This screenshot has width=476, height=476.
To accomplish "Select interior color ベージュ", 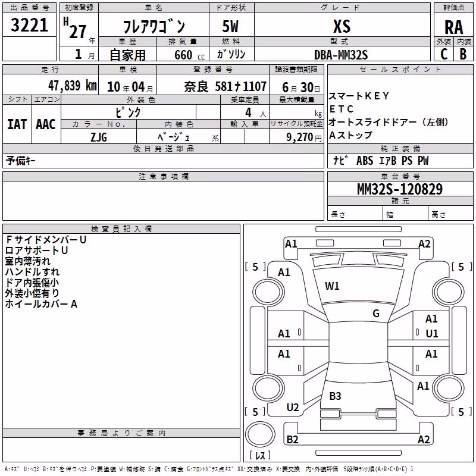I will click(x=174, y=137).
